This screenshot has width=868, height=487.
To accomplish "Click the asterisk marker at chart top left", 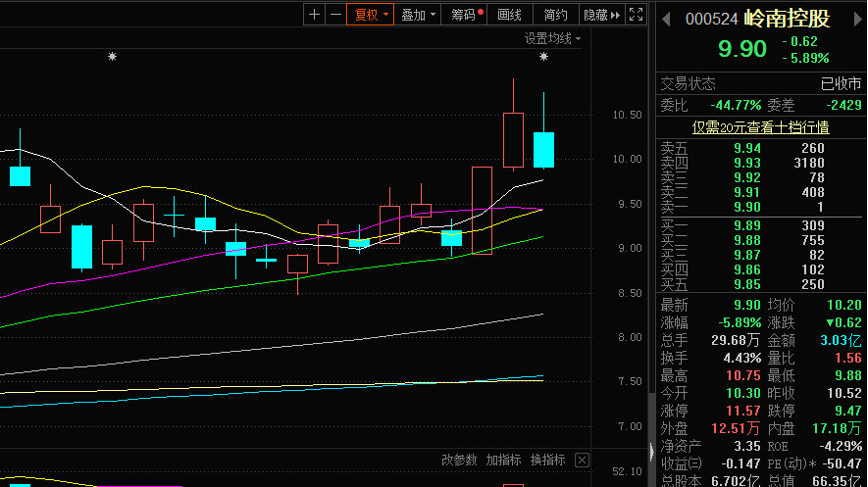I will coord(112,57).
